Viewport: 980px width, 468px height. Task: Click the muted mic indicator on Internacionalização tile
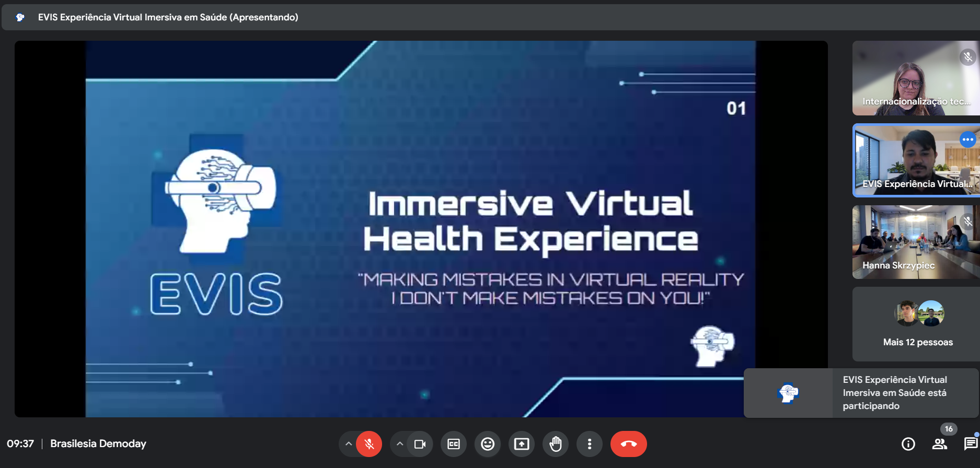pyautogui.click(x=968, y=57)
